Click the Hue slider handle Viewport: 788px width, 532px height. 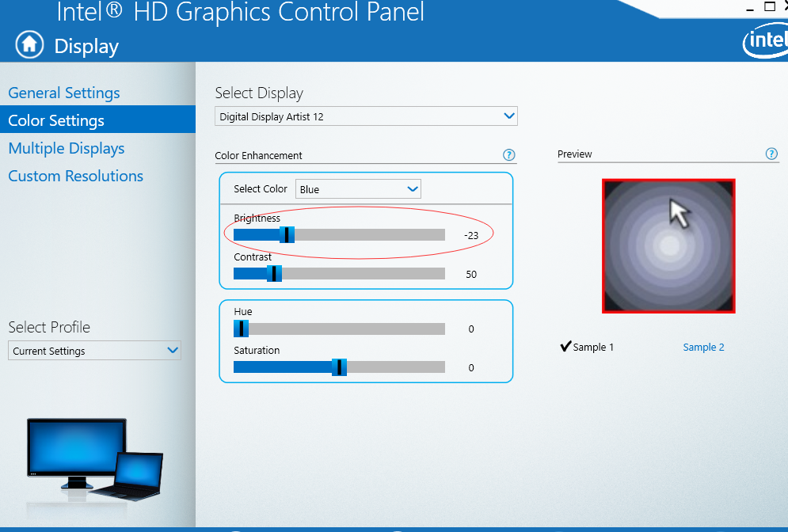242,329
